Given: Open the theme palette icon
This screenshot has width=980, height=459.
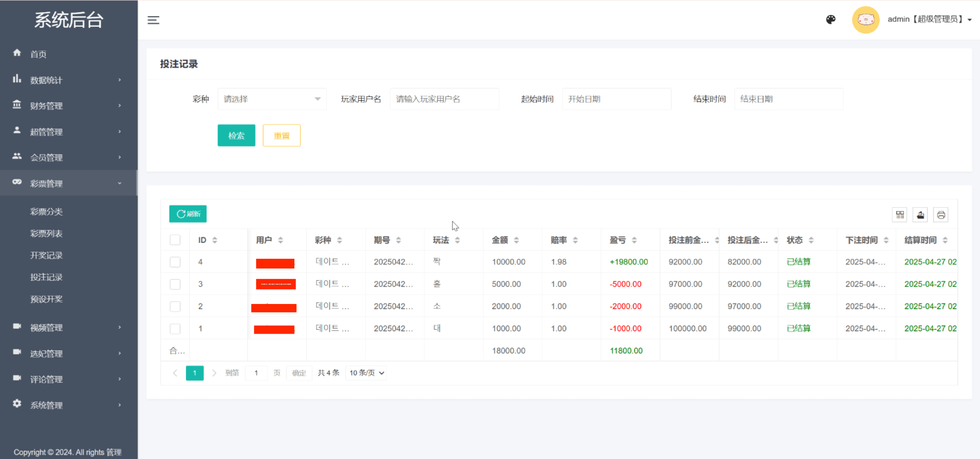Looking at the screenshot, I should [830, 20].
